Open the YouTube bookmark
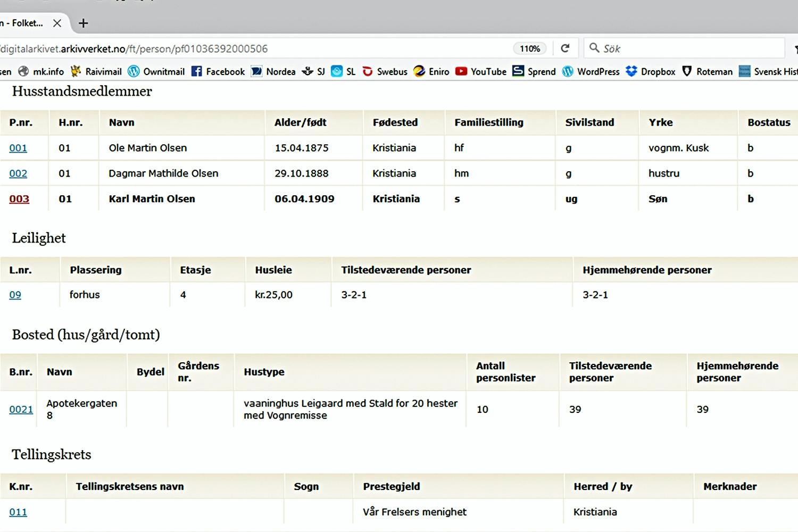Image resolution: width=798 pixels, height=532 pixels. (481, 71)
